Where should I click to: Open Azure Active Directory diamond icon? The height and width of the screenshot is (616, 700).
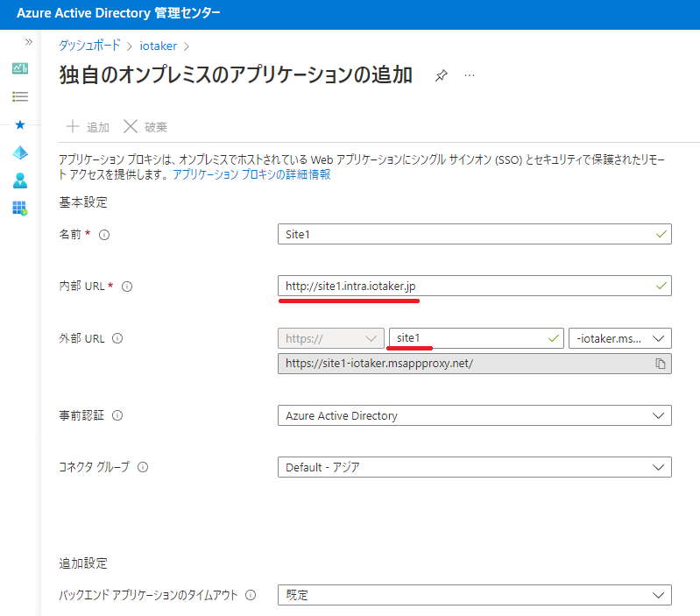coord(20,152)
